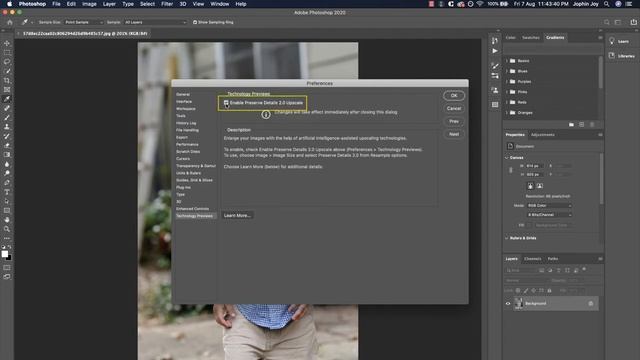This screenshot has height=360, width=640.
Task: Select General in Preferences sidebar
Action: (183, 94)
